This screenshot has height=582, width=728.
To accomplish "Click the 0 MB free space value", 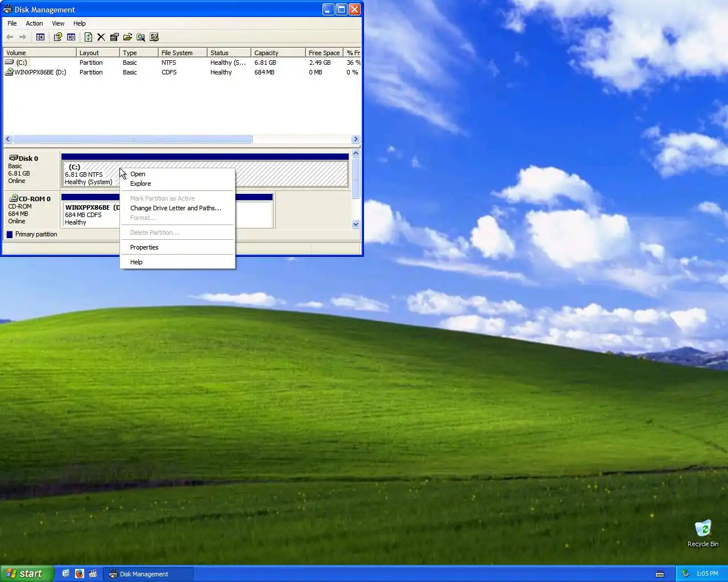I will pyautogui.click(x=316, y=72).
